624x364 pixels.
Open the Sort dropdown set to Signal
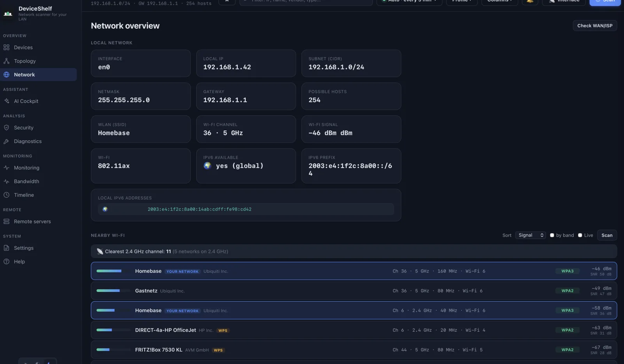530,235
